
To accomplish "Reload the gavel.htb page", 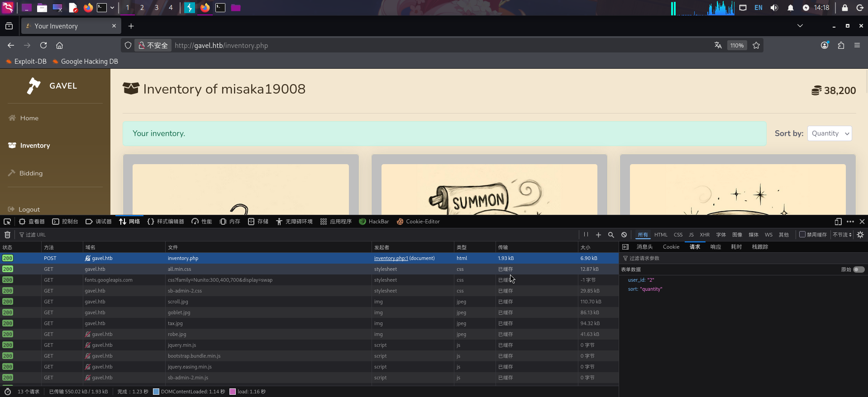I will 43,45.
